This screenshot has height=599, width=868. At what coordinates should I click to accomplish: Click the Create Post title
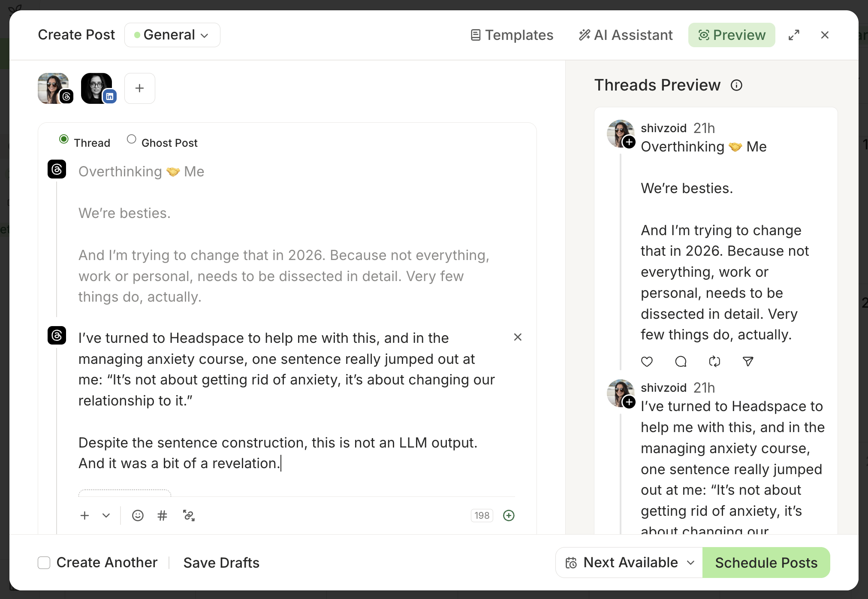(x=76, y=35)
